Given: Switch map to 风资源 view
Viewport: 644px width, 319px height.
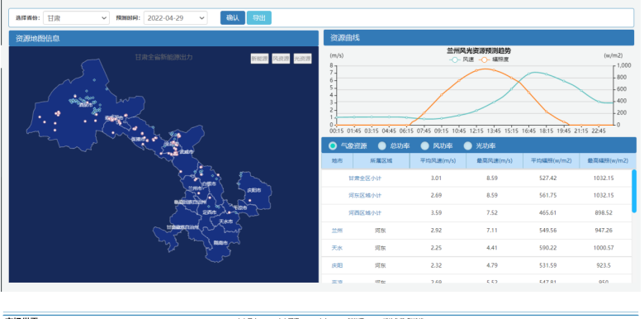Looking at the screenshot, I should 281,59.
